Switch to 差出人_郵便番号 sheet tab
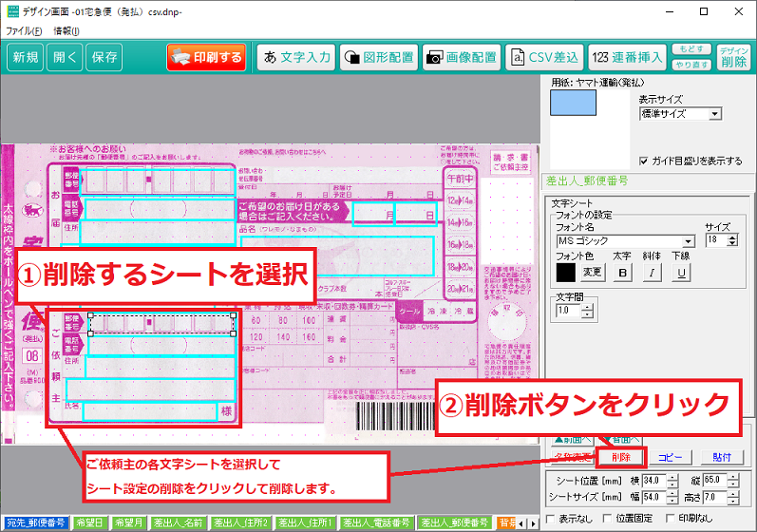Viewport: 757px width, 532px height. tap(455, 522)
